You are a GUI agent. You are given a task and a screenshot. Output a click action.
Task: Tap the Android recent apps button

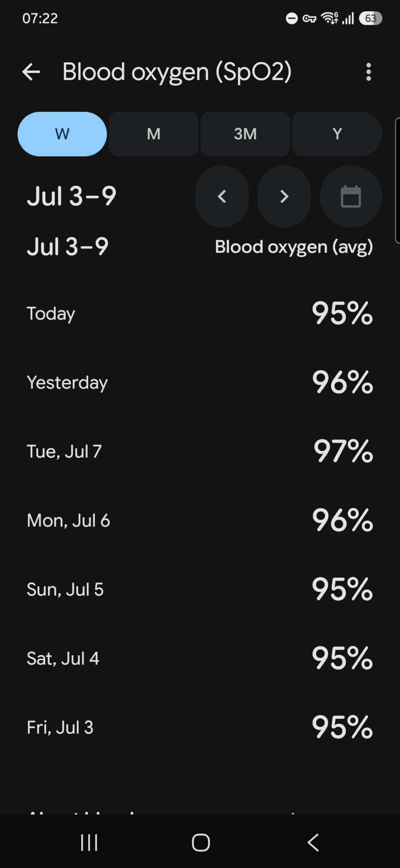(89, 843)
